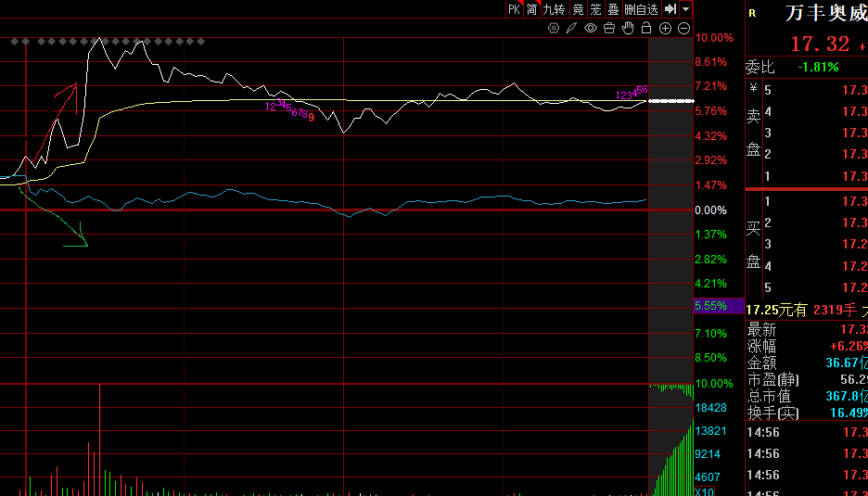The image size is (868, 496).
Task: Toggle the eye visibility icon
Action: click(x=590, y=28)
